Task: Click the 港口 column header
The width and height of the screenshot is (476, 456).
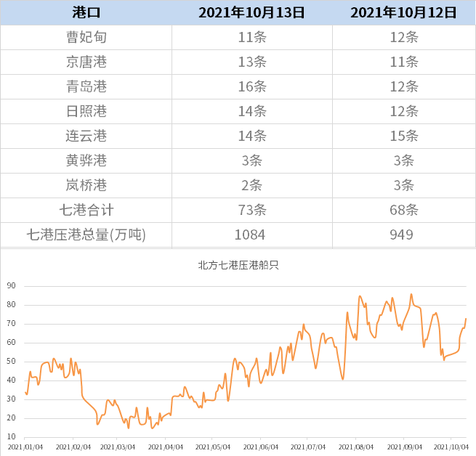Action: (86, 13)
